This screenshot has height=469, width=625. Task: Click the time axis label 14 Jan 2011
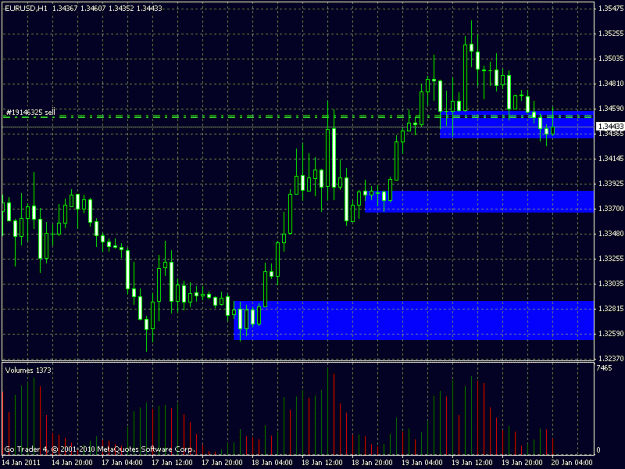[21, 463]
